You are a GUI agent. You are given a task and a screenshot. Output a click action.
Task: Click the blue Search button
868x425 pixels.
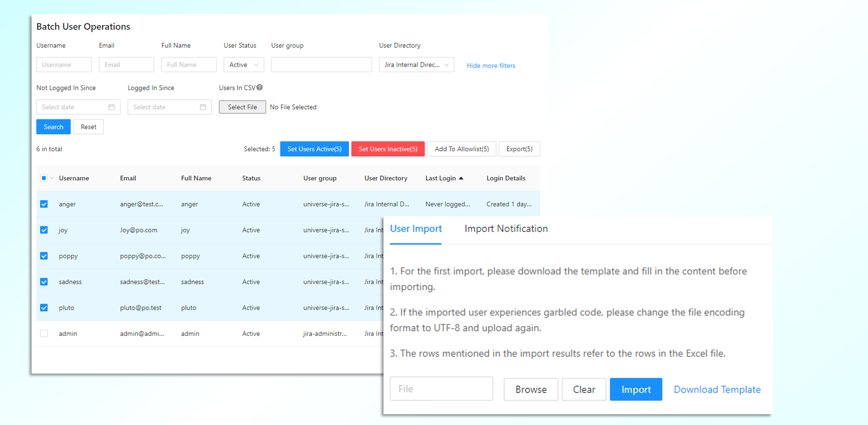(x=53, y=127)
